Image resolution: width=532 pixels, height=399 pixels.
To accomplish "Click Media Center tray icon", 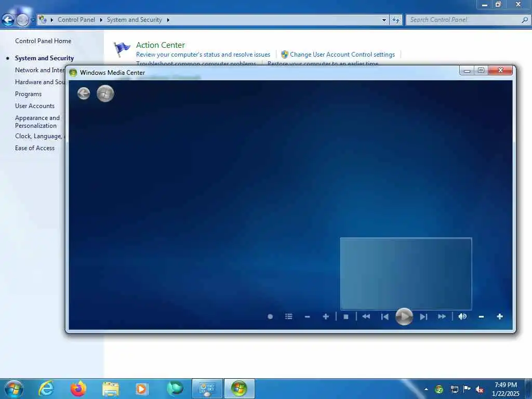I will pos(439,389).
